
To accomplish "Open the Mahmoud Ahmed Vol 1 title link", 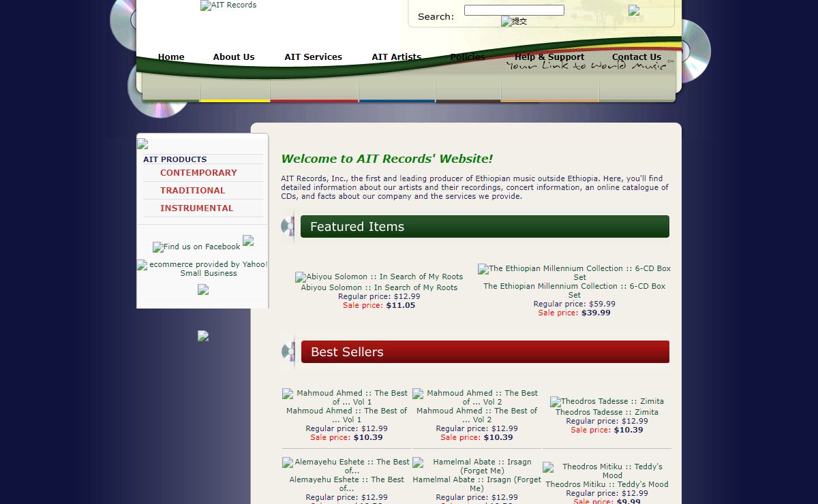I will click(346, 415).
